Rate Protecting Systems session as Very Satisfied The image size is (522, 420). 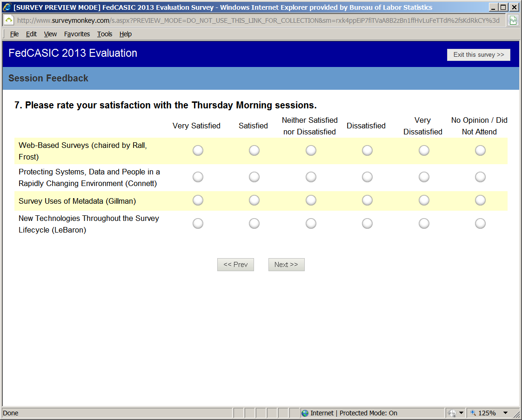(x=198, y=177)
